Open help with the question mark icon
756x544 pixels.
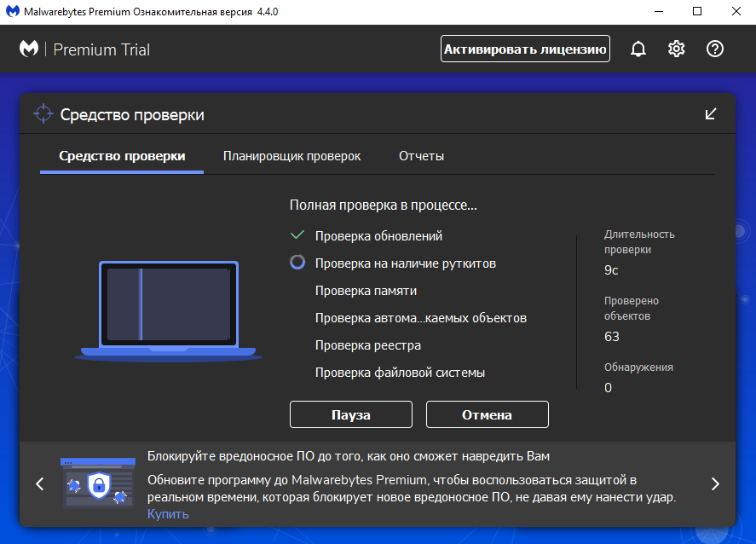(714, 49)
